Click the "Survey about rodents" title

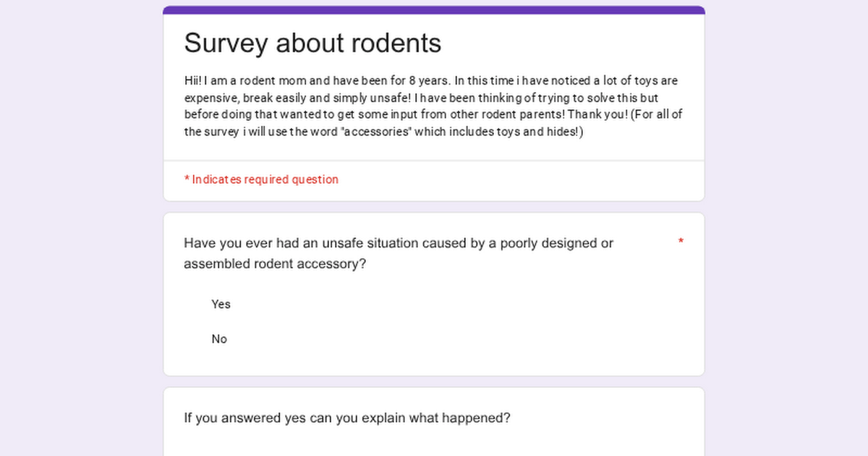(x=312, y=43)
